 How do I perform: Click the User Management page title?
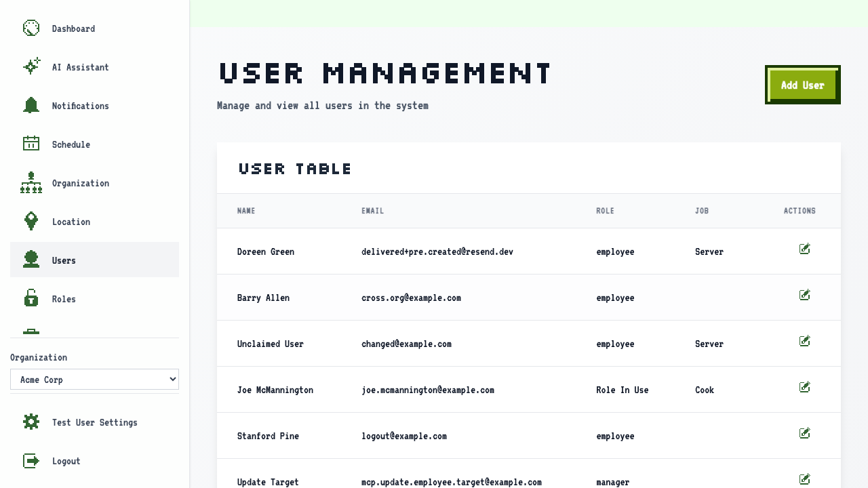coord(386,73)
